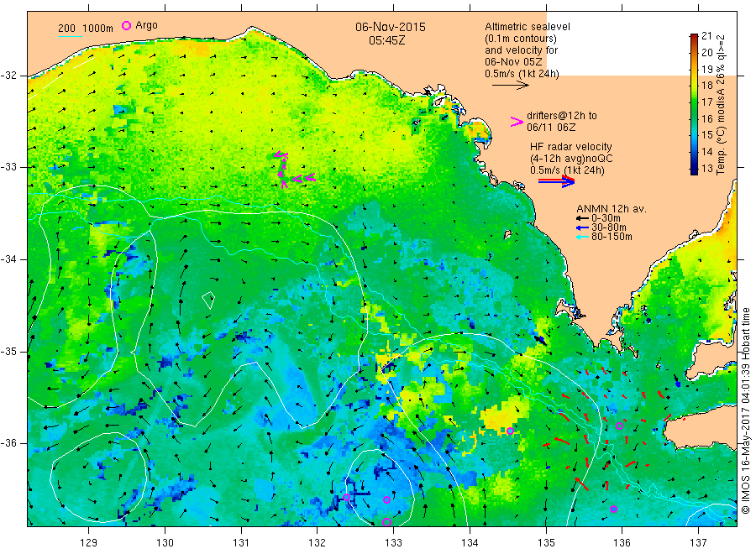The width and height of the screenshot is (756, 554).
Task: Click the small closed white contour near 130.5E, 34.5S
Action: (x=208, y=300)
